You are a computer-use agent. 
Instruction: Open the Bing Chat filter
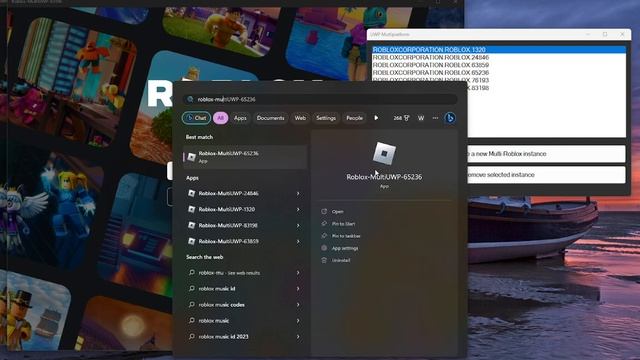pyautogui.click(x=196, y=118)
